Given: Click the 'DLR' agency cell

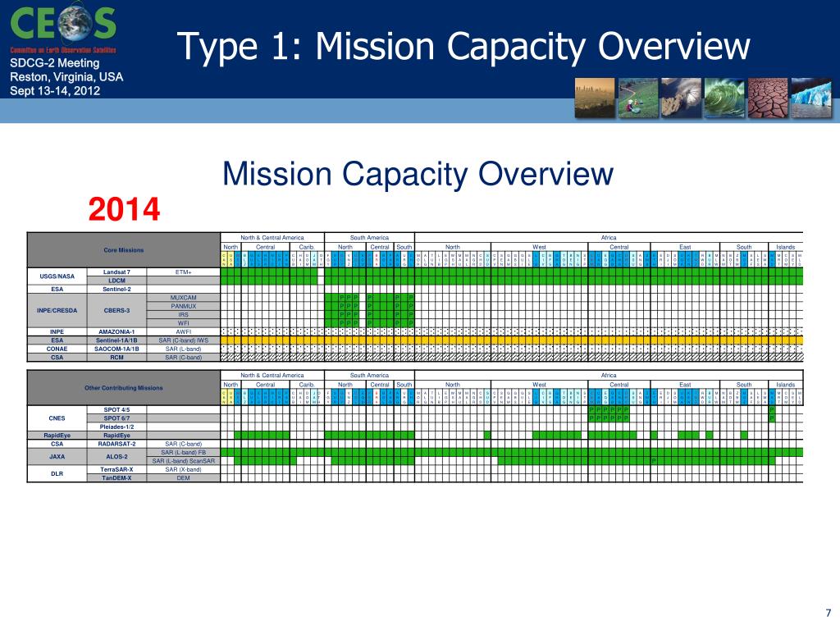Looking at the screenshot, I should coord(57,473).
